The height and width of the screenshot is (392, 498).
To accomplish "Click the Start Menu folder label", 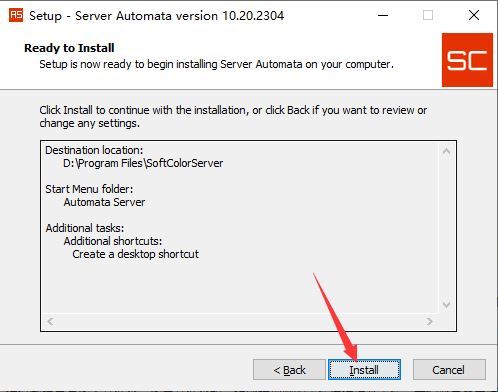I will (89, 189).
